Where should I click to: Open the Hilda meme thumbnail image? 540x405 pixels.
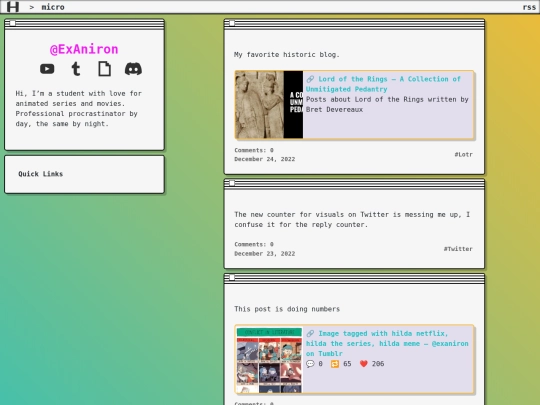coord(269,360)
